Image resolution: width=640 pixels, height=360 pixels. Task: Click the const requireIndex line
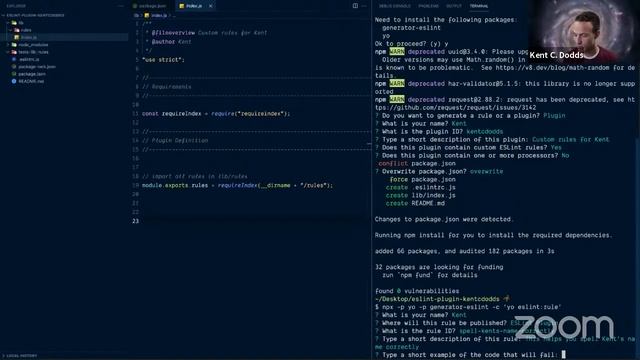(x=216, y=113)
